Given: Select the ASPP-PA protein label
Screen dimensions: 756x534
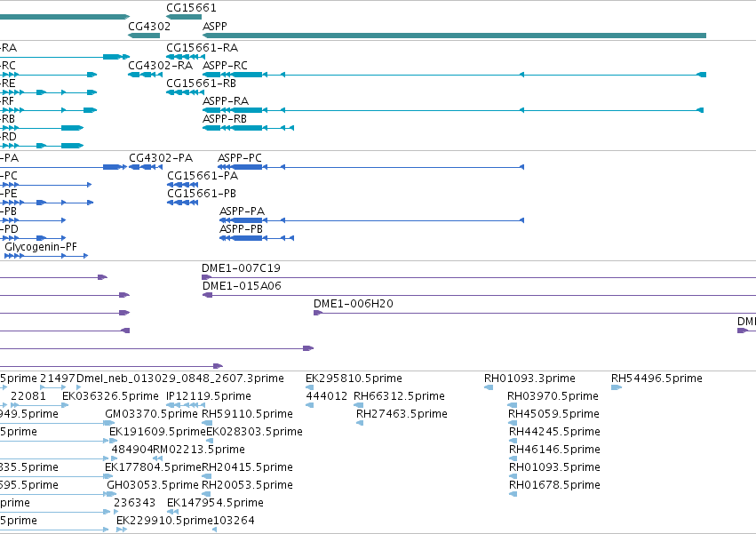Looking at the screenshot, I should click(242, 211).
